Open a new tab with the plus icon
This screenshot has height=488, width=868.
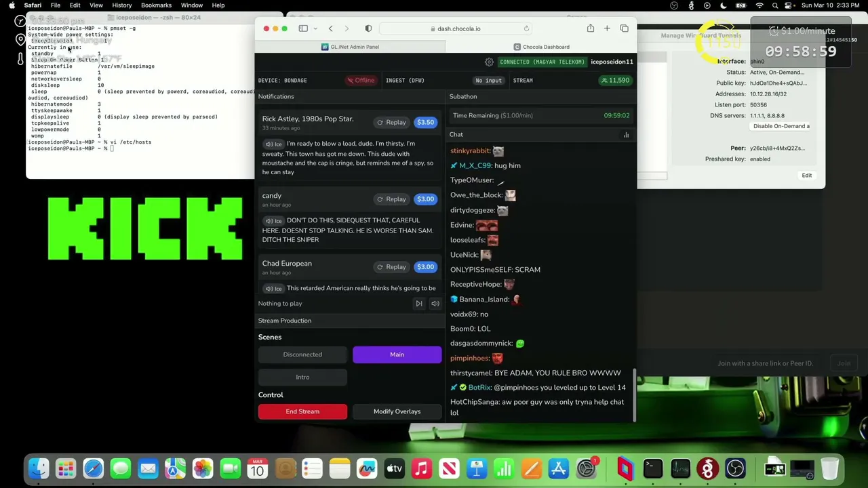pos(607,28)
